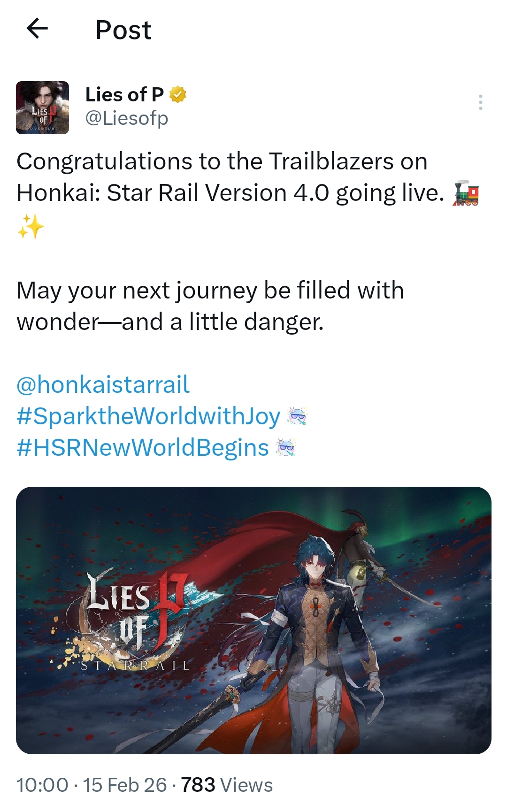The image size is (507, 812).
Task: Click the Post header title
Action: (123, 30)
